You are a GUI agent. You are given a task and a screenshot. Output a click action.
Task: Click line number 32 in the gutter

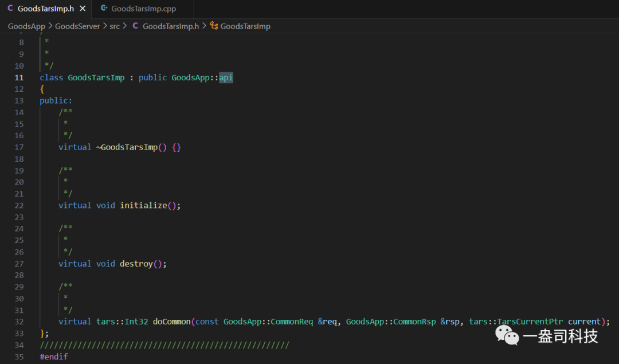tap(19, 322)
